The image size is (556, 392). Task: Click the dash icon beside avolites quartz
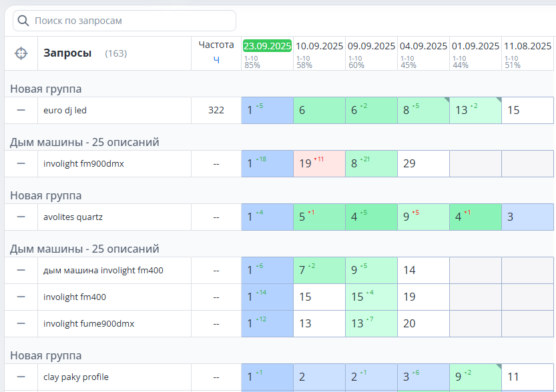(21, 217)
